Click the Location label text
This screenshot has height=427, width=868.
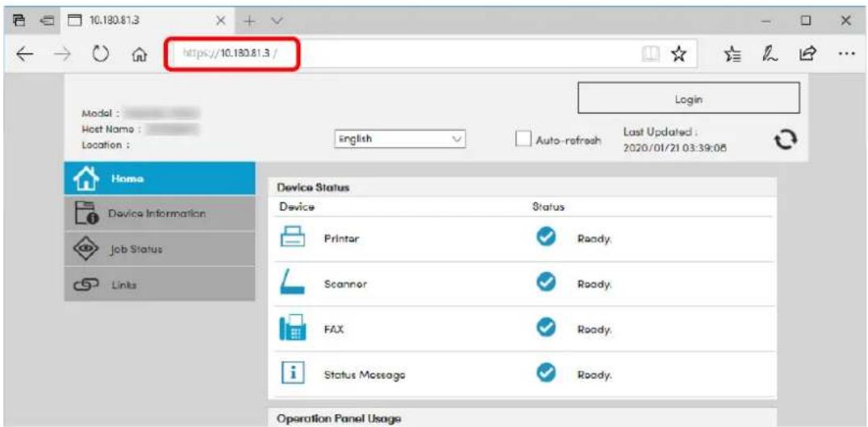click(x=105, y=145)
